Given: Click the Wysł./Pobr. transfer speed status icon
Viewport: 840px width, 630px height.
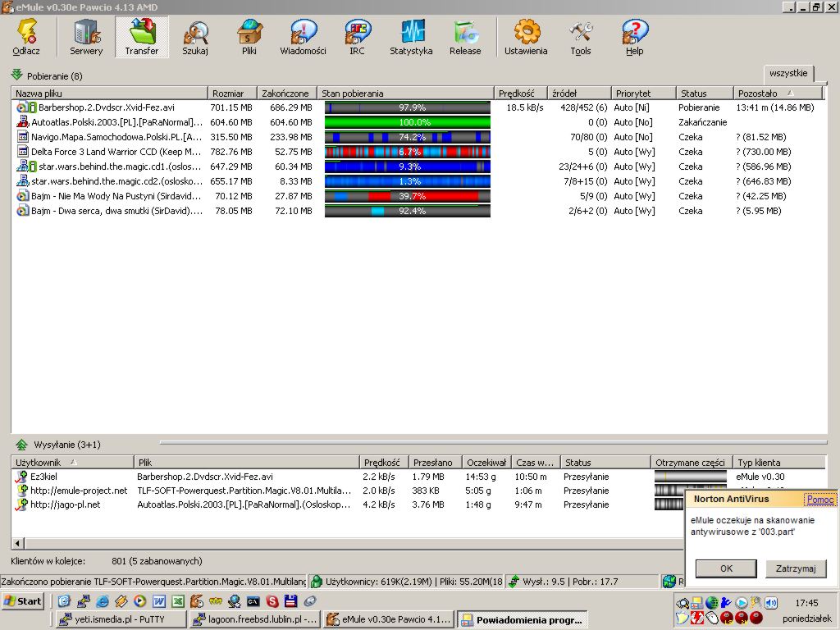Looking at the screenshot, I should coord(514,582).
